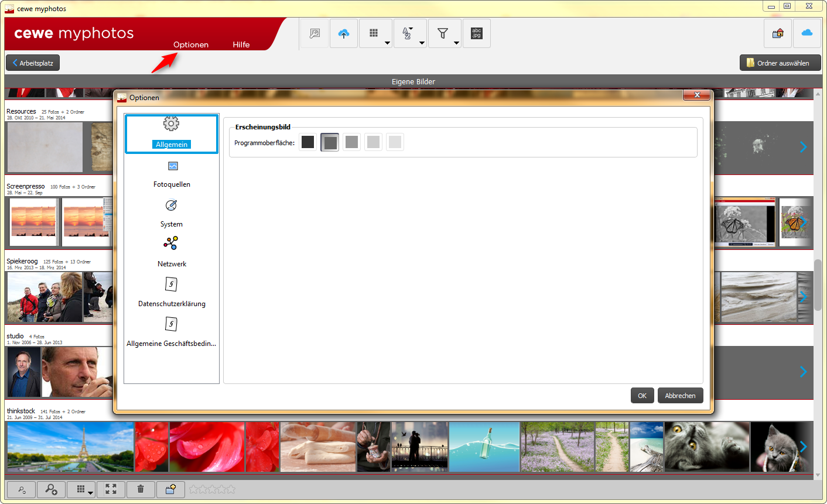
Task: Set rating using the fifth star
Action: point(231,489)
